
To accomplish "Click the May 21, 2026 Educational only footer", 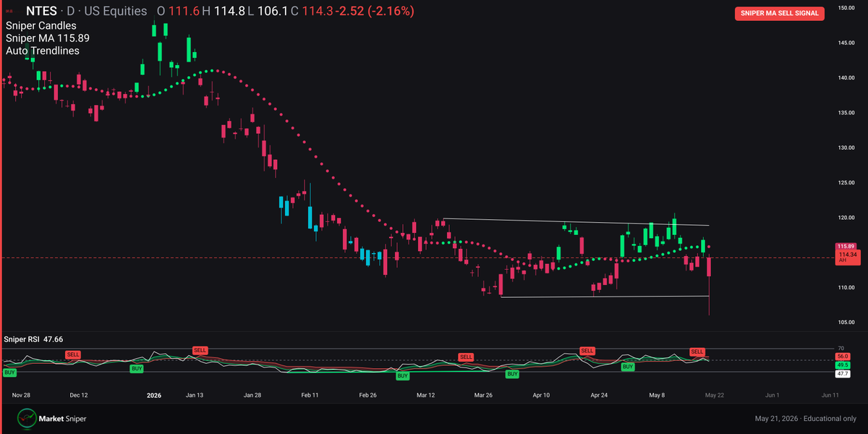I will point(806,419).
